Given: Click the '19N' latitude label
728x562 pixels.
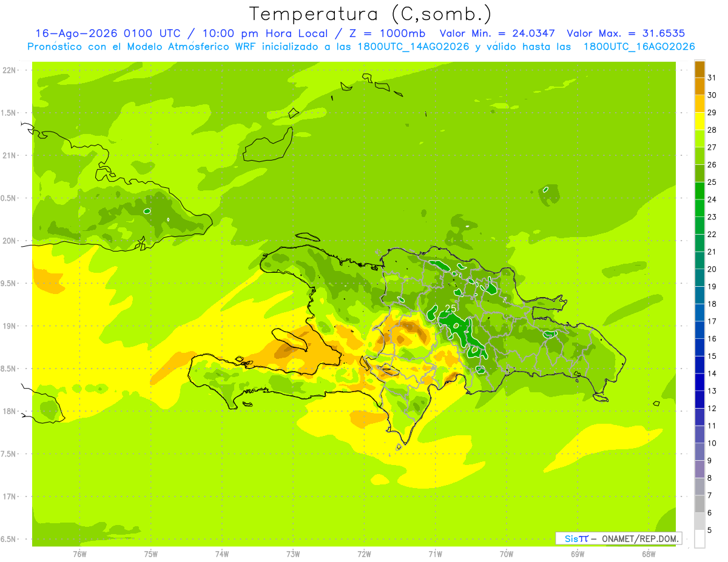Looking at the screenshot, I should pyautogui.click(x=9, y=326).
